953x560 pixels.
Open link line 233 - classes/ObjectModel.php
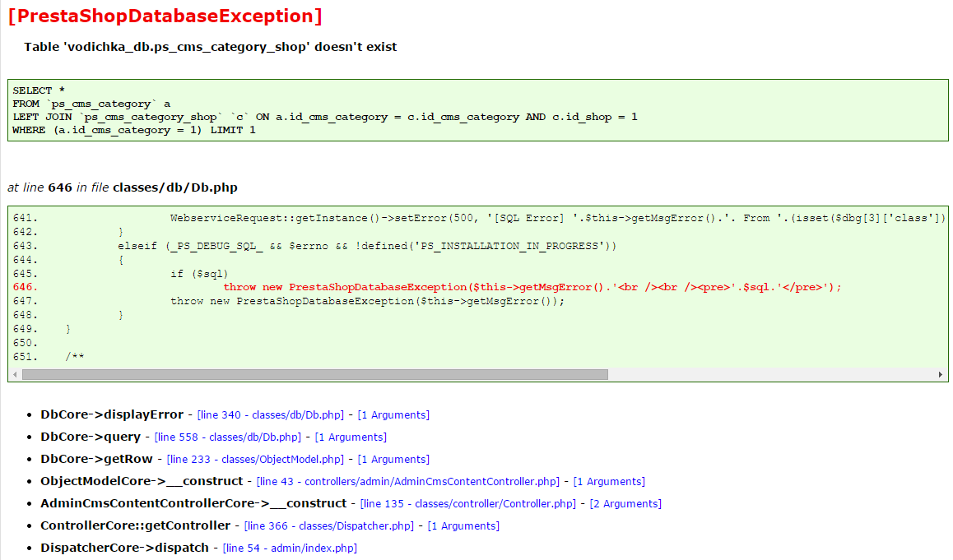tap(255, 459)
